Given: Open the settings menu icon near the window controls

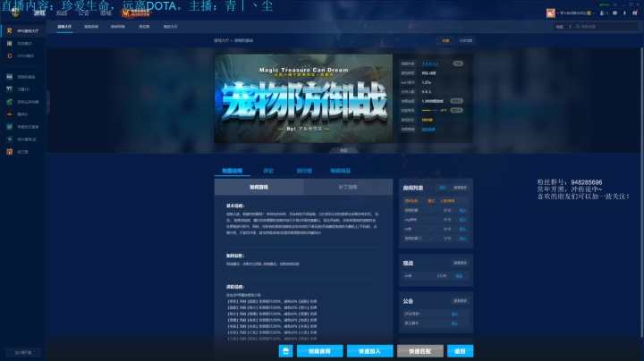Looking at the screenshot, I should [x=614, y=4].
